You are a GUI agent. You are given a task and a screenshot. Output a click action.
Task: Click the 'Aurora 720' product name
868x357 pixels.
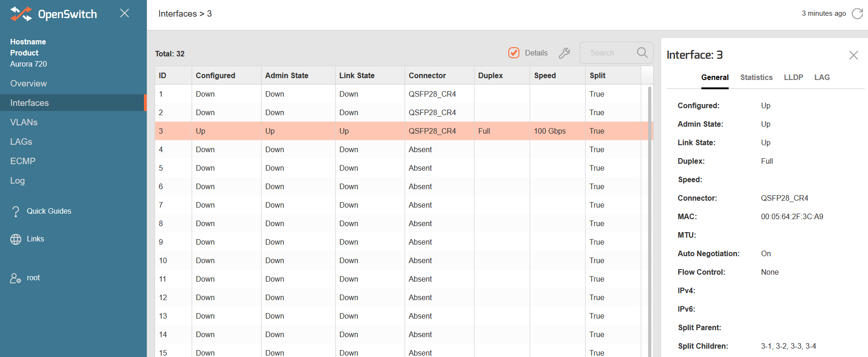coord(29,64)
